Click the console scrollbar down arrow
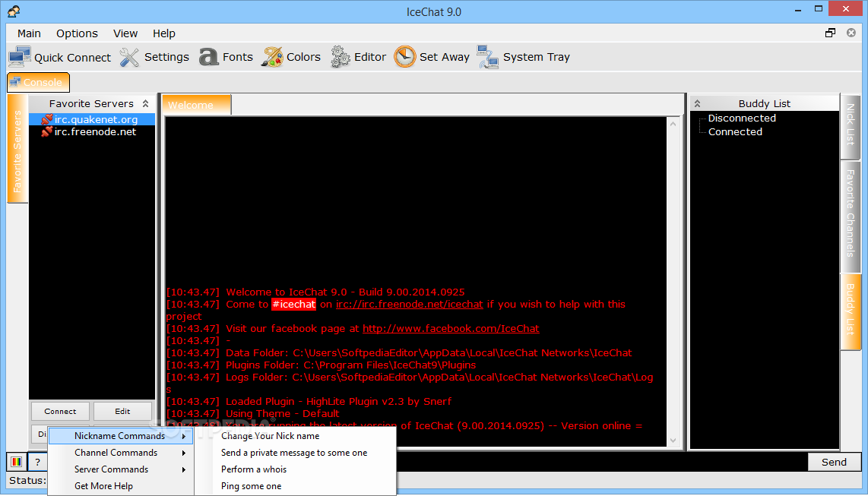This screenshot has height=496, width=868. 673,441
